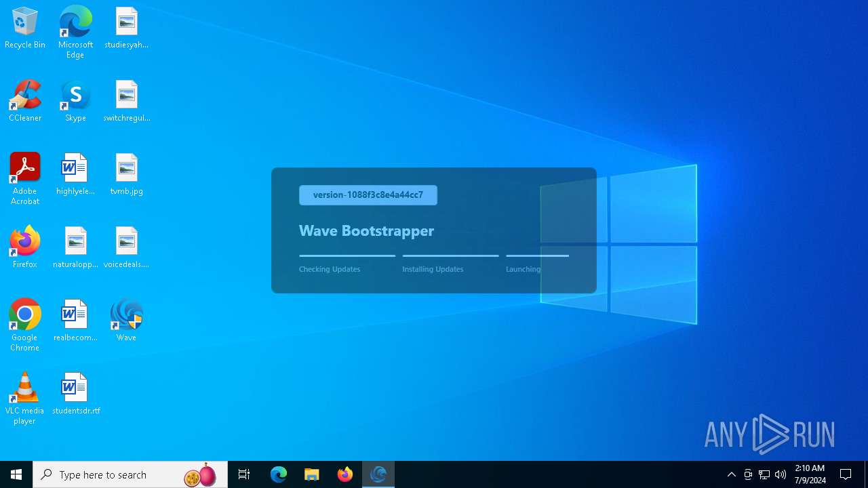
Task: Select the realbecom Word document icon
Action: 75,321
